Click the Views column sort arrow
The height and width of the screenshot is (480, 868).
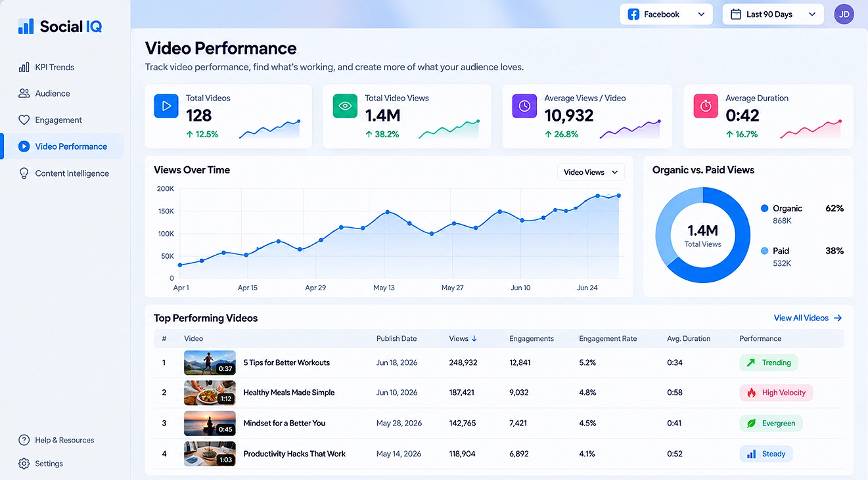point(474,339)
